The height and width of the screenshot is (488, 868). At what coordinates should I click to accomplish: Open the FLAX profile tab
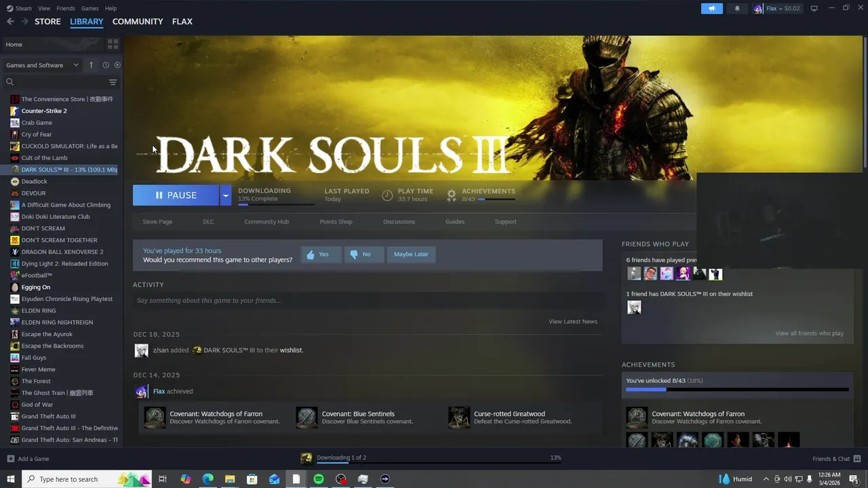[182, 22]
